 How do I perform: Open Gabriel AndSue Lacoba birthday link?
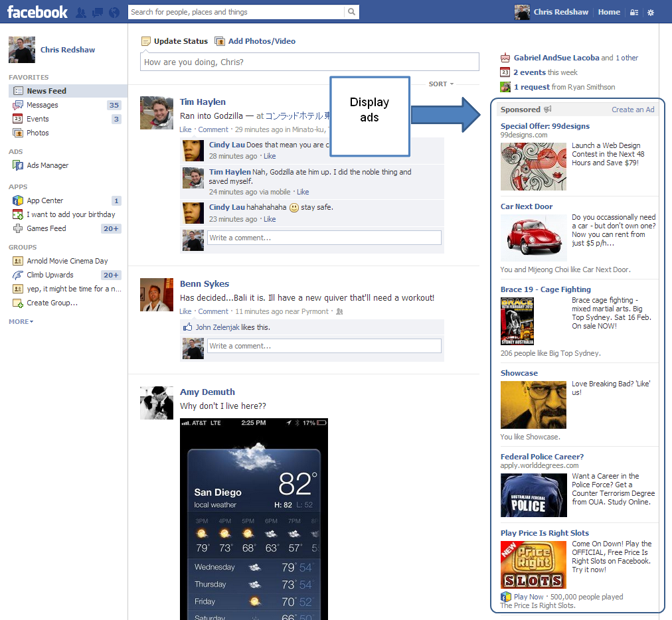556,58
